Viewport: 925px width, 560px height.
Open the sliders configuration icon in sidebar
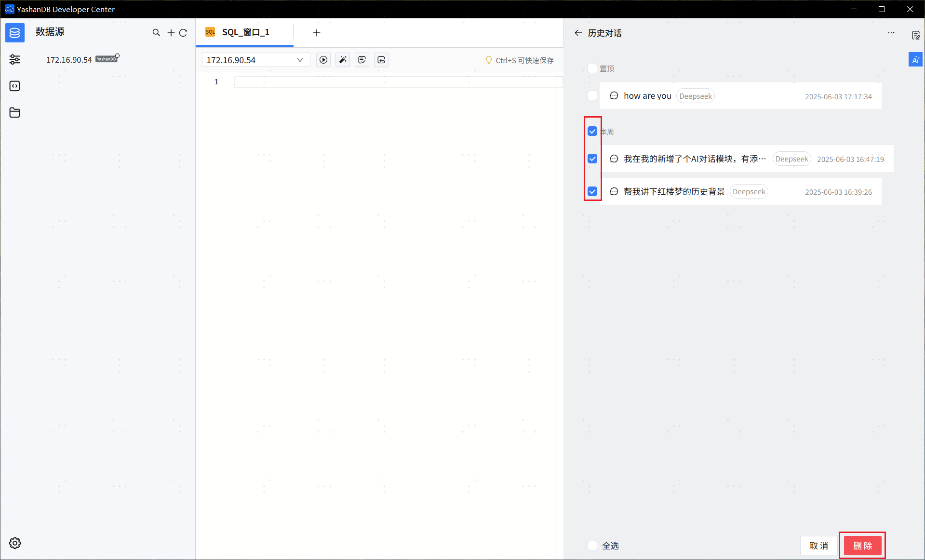[14, 59]
